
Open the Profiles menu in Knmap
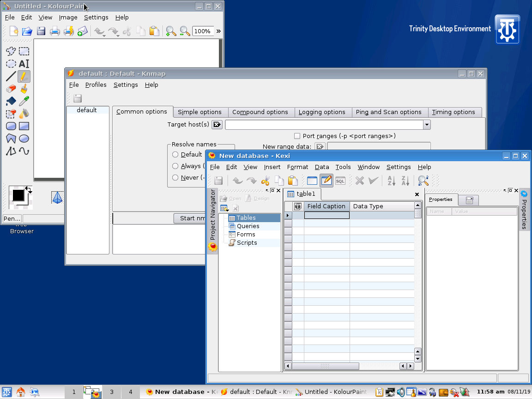coord(96,85)
